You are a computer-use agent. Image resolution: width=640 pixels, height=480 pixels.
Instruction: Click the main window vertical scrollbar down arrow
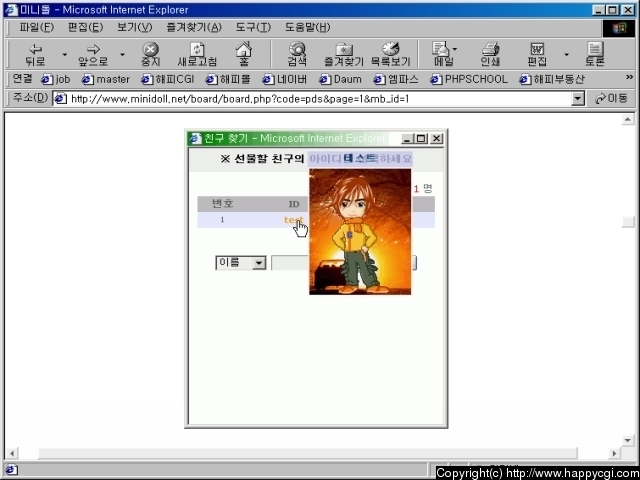pyautogui.click(x=628, y=440)
